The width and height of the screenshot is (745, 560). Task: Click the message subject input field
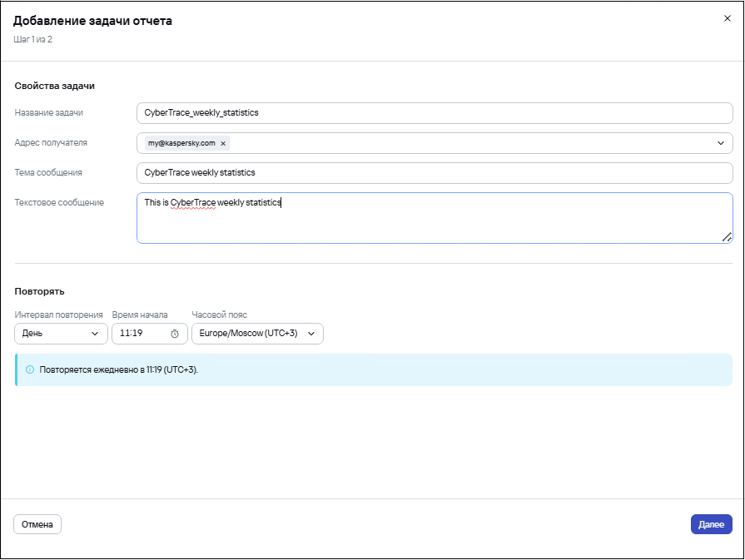tap(435, 173)
